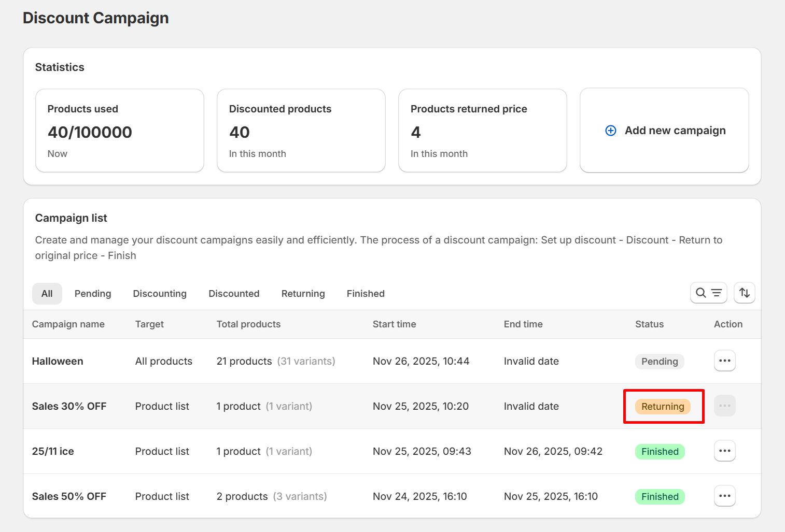Open actions menu for Sales 30% OFF

(x=724, y=406)
